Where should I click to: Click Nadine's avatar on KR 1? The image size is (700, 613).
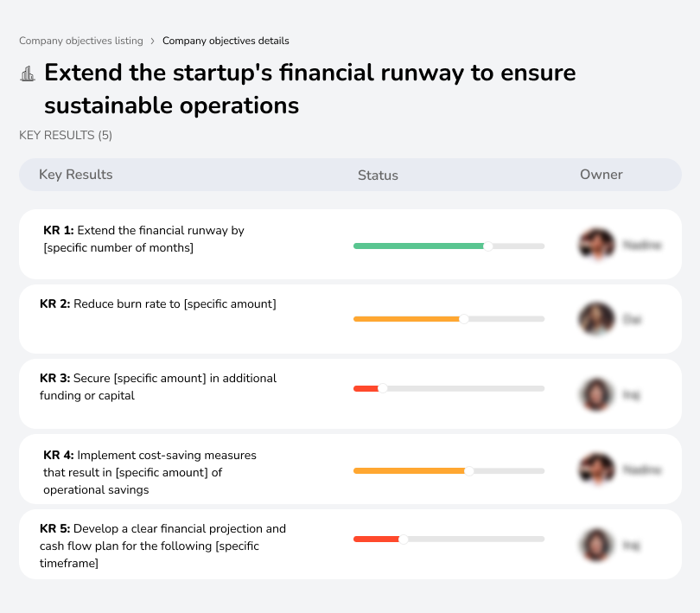pyautogui.click(x=596, y=245)
